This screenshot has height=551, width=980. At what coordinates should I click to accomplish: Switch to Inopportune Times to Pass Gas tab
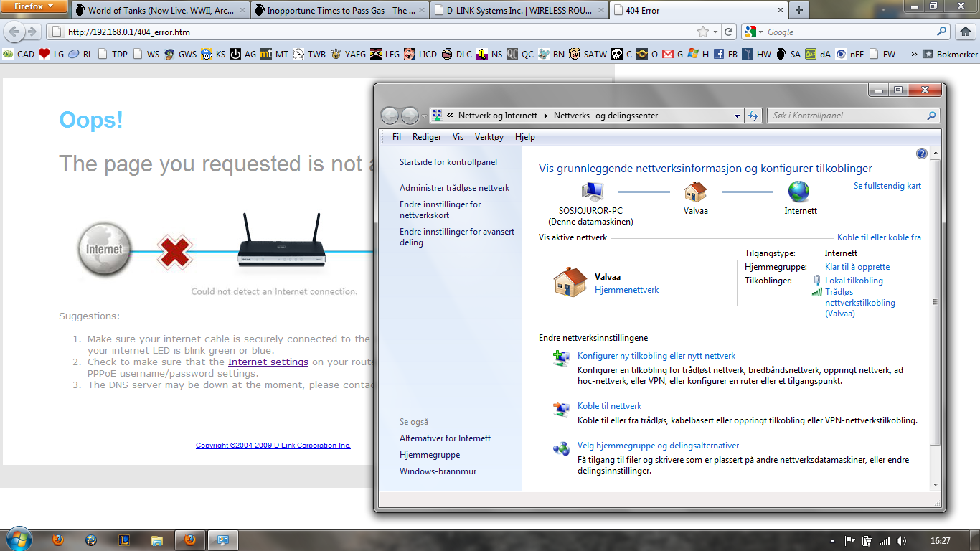(339, 11)
